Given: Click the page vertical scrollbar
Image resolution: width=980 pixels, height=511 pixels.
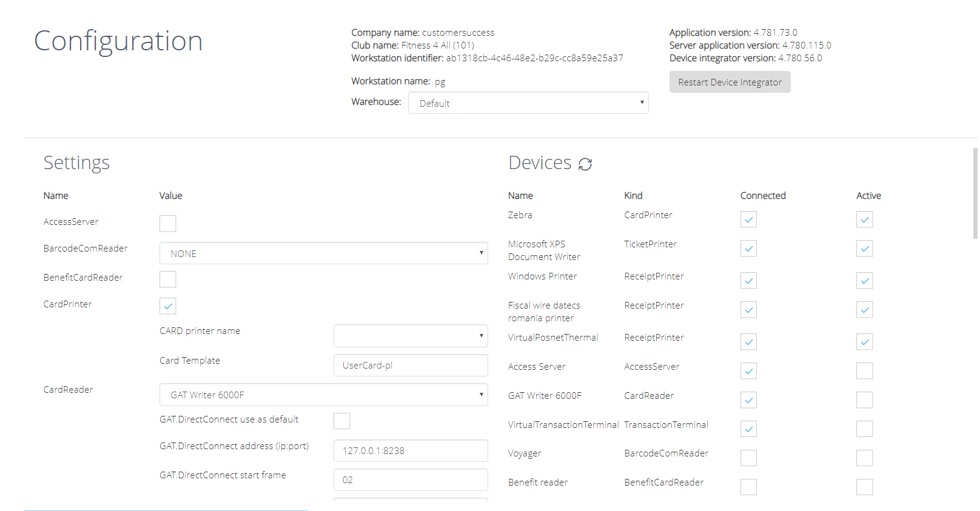Looking at the screenshot, I should coord(975,194).
